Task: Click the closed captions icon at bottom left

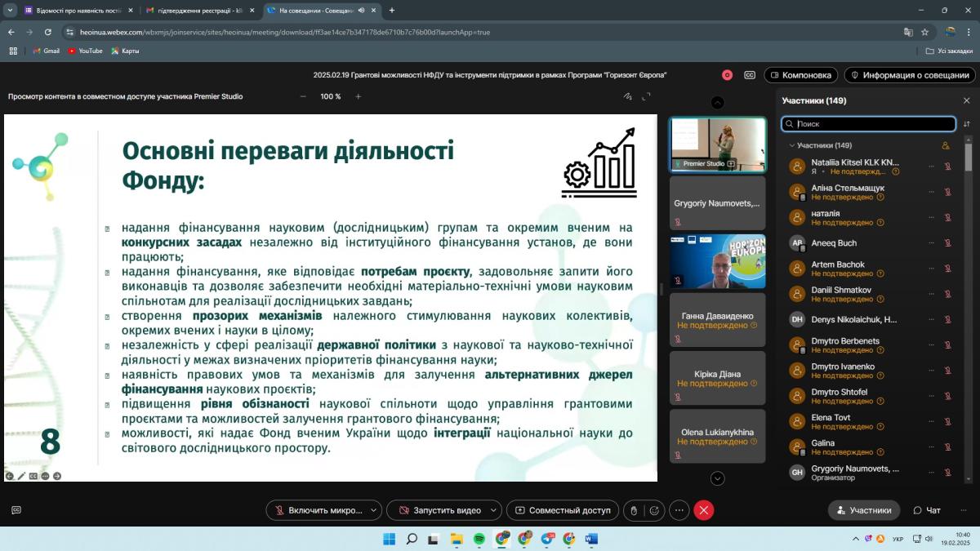Action: point(16,510)
